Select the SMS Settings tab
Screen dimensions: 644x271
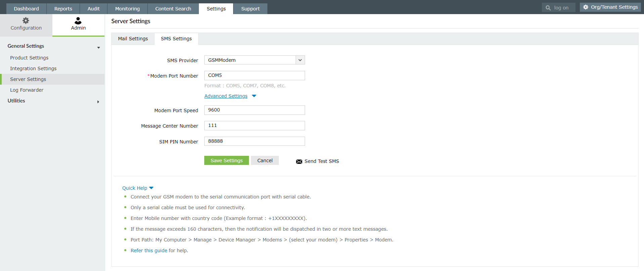(176, 39)
